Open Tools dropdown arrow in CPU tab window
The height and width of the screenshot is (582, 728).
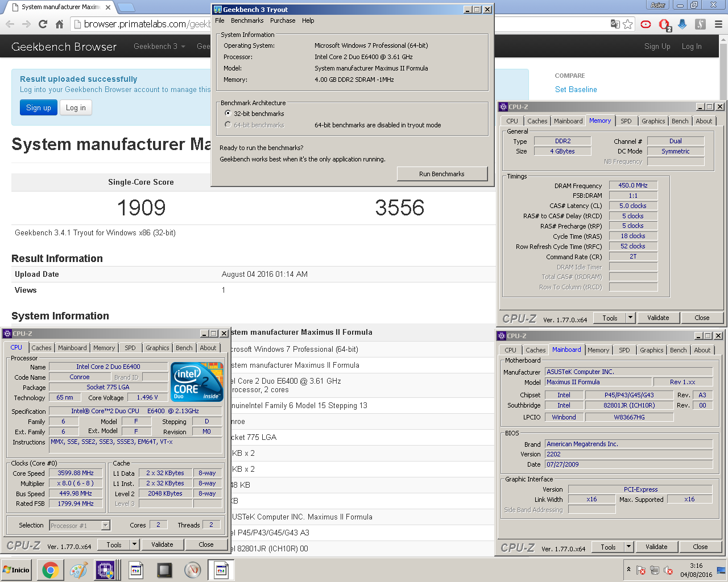[x=135, y=544]
